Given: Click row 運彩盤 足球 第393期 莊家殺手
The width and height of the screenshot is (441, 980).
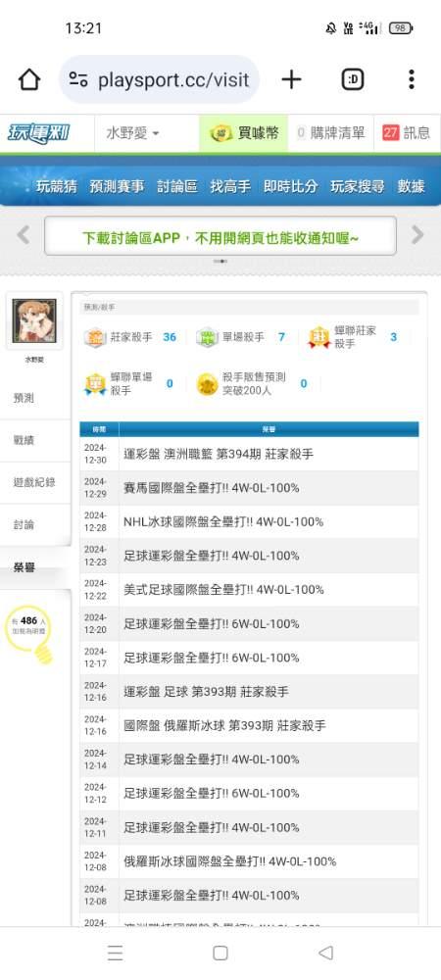Looking at the screenshot, I should pyautogui.click(x=249, y=692).
